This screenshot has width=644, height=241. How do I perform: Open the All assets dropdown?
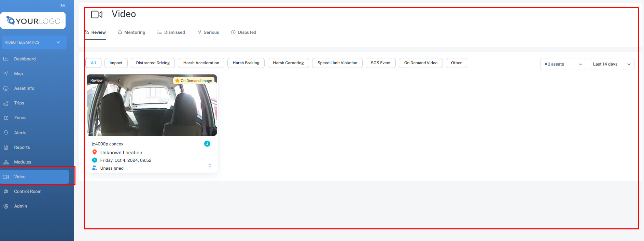click(563, 64)
